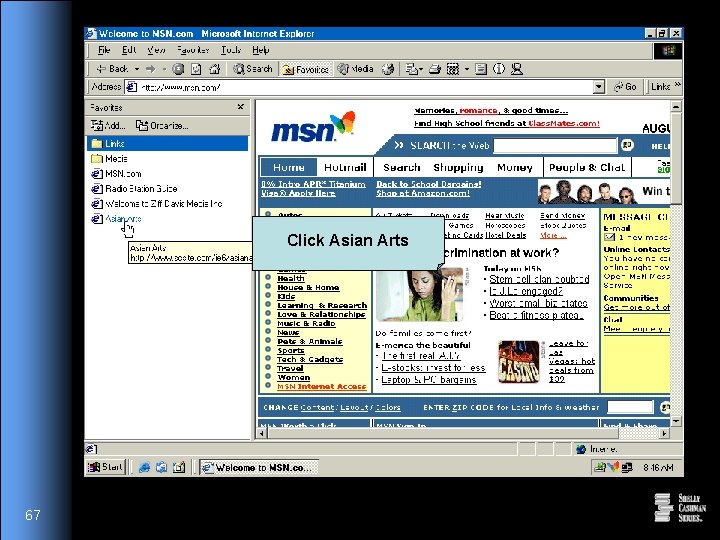Expand the Links toolbar chevron

coord(677,85)
